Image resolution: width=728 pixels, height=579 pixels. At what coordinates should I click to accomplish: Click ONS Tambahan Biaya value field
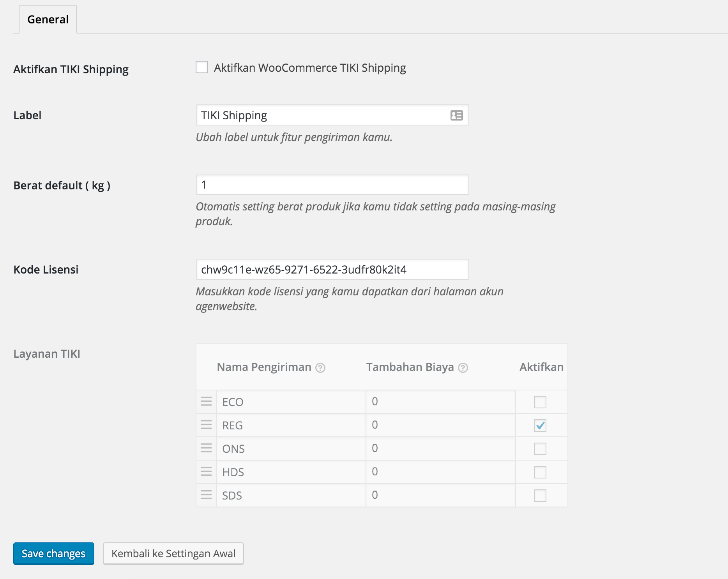click(x=441, y=448)
